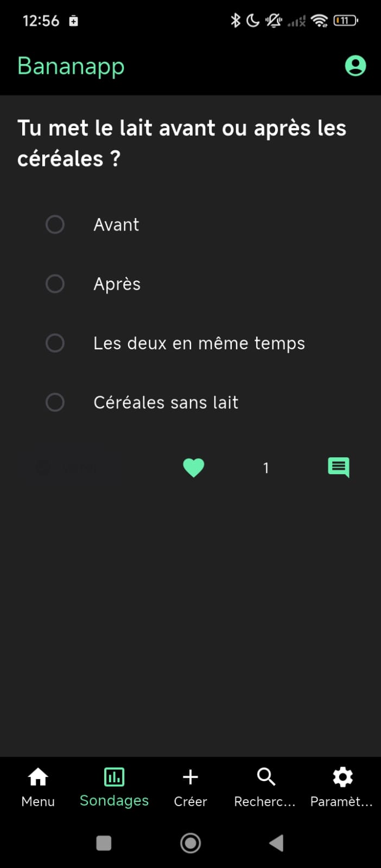Go to the Menu home tab

[x=38, y=787]
